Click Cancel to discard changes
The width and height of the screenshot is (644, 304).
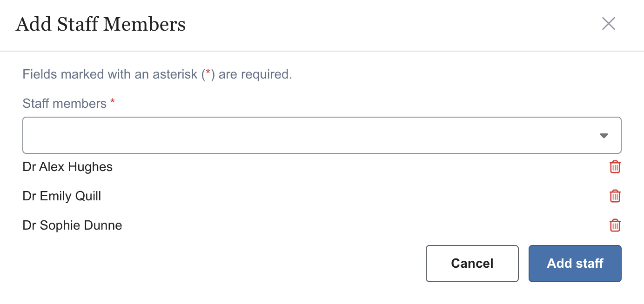[x=472, y=264]
